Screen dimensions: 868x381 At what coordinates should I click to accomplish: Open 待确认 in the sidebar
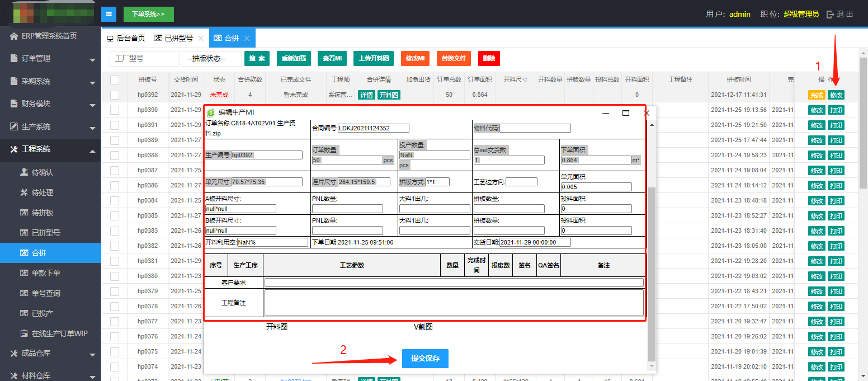[x=43, y=172]
